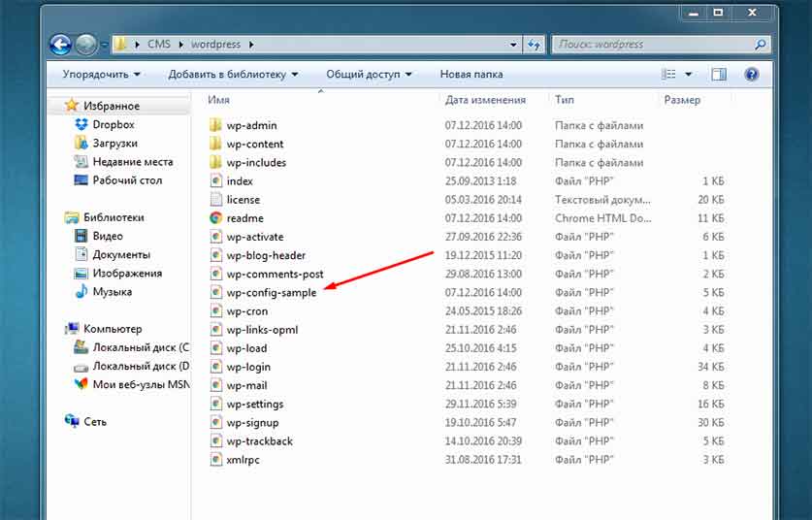Click the Back navigation arrow button
This screenshot has height=520, width=812.
[x=61, y=45]
